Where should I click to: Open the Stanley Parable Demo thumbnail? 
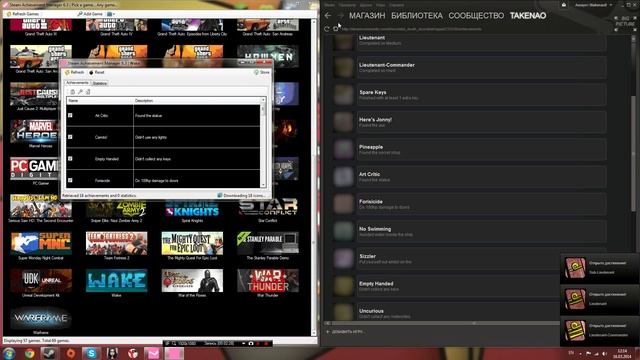[268, 243]
